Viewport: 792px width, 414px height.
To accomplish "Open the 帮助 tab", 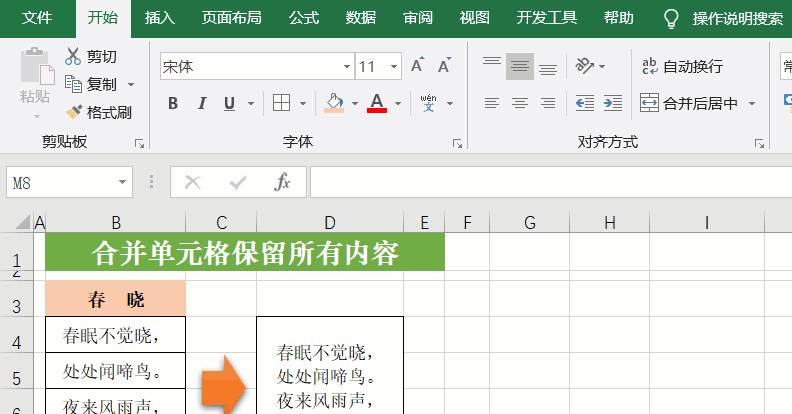I will [618, 18].
